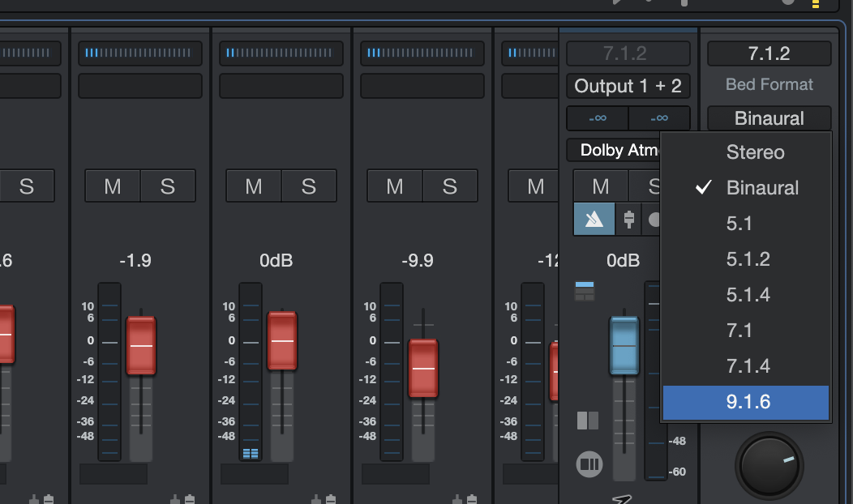853x504 pixels.
Task: Click the small layout icon above the blue fader
Action: (x=585, y=291)
